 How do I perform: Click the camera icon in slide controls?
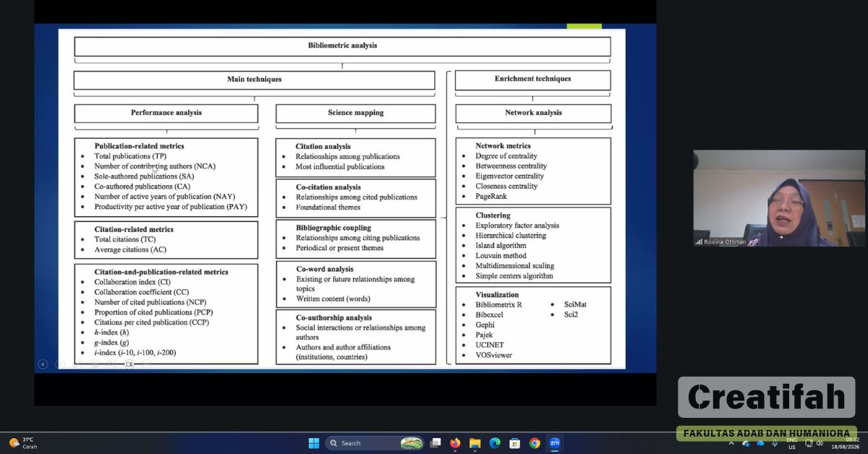[x=129, y=364]
